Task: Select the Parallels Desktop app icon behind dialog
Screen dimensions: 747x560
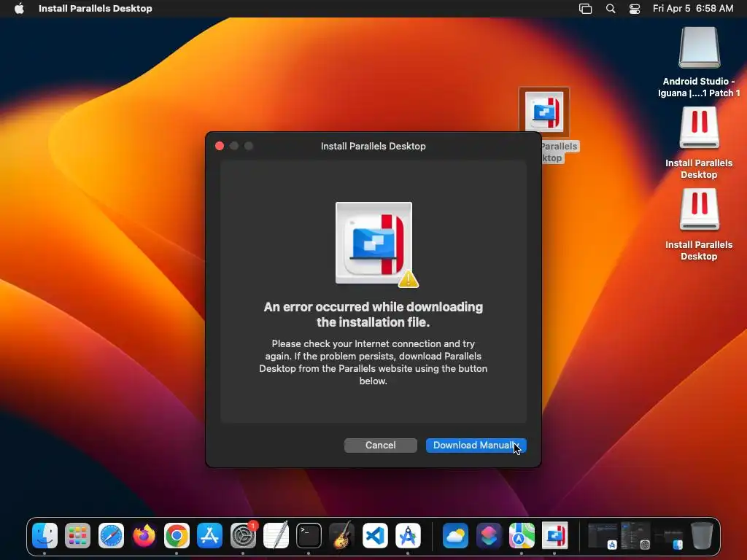Action: (544, 111)
